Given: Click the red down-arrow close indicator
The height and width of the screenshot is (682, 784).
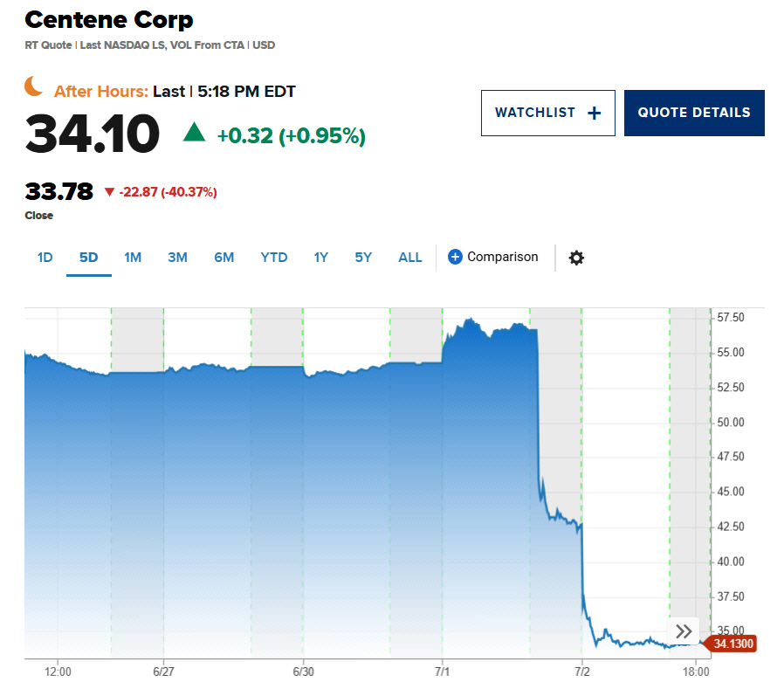Looking at the screenshot, I should pos(109,192).
